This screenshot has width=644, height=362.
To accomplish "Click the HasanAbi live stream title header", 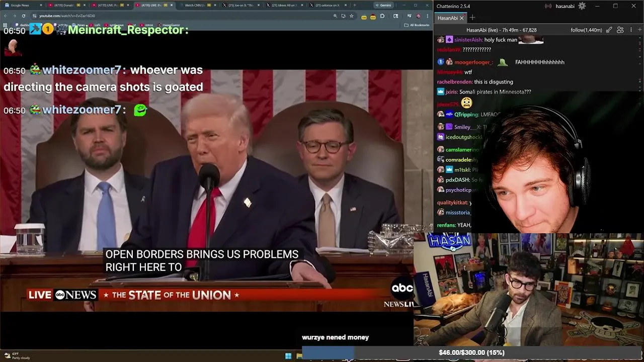I will click(501, 30).
